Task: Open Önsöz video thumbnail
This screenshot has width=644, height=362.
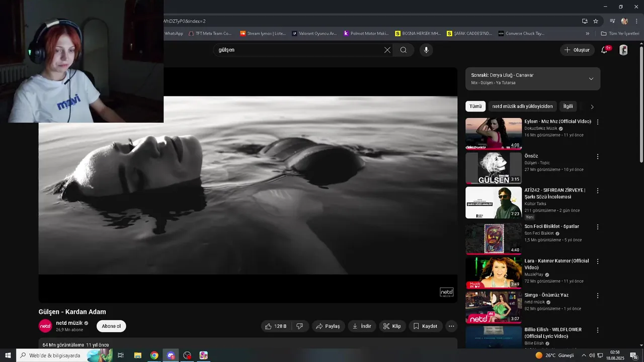Action: pos(494,168)
